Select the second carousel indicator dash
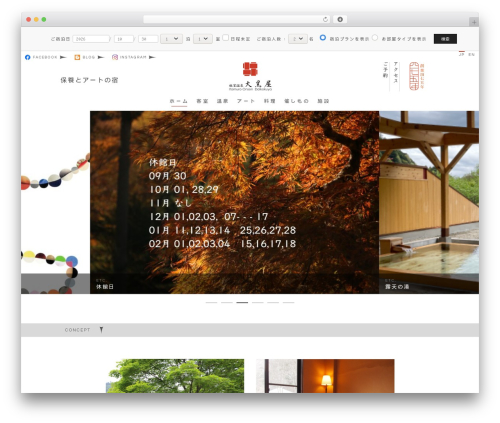Screen dimensions: 500x423 click(227, 303)
